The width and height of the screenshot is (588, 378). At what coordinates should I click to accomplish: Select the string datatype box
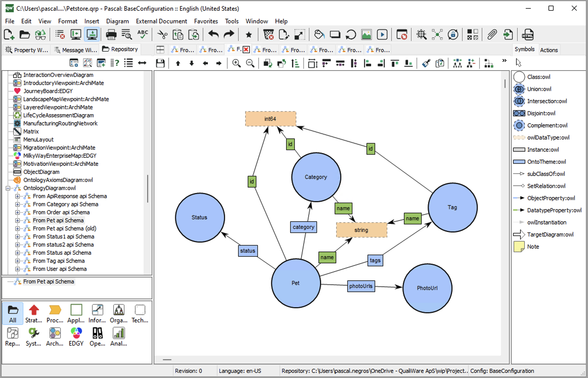click(361, 230)
